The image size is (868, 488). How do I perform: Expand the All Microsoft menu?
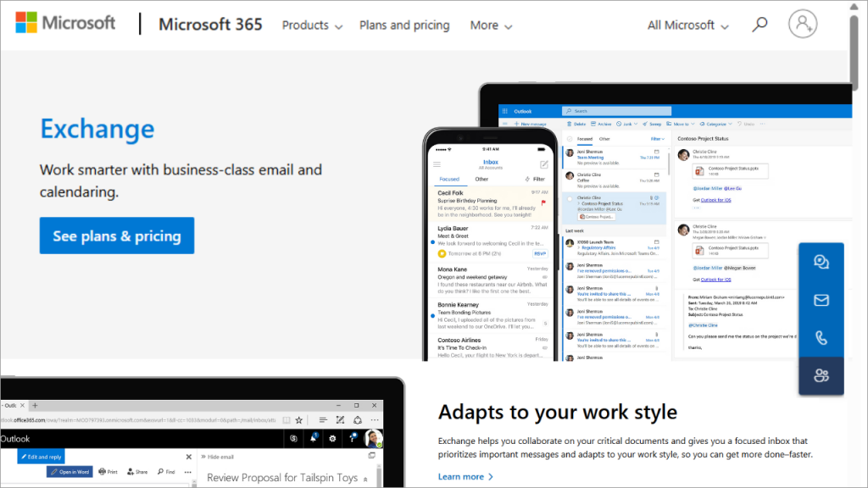coord(688,25)
